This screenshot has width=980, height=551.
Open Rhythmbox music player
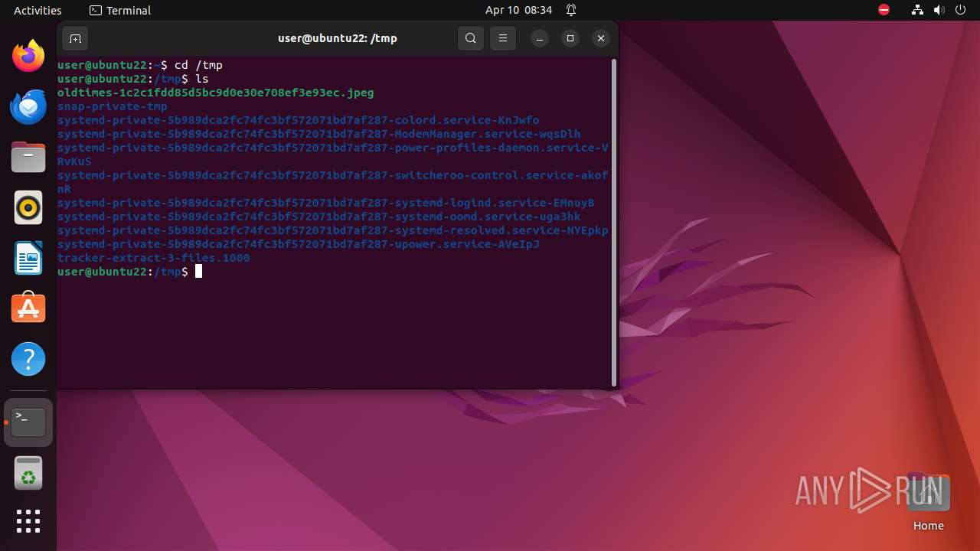(x=28, y=207)
